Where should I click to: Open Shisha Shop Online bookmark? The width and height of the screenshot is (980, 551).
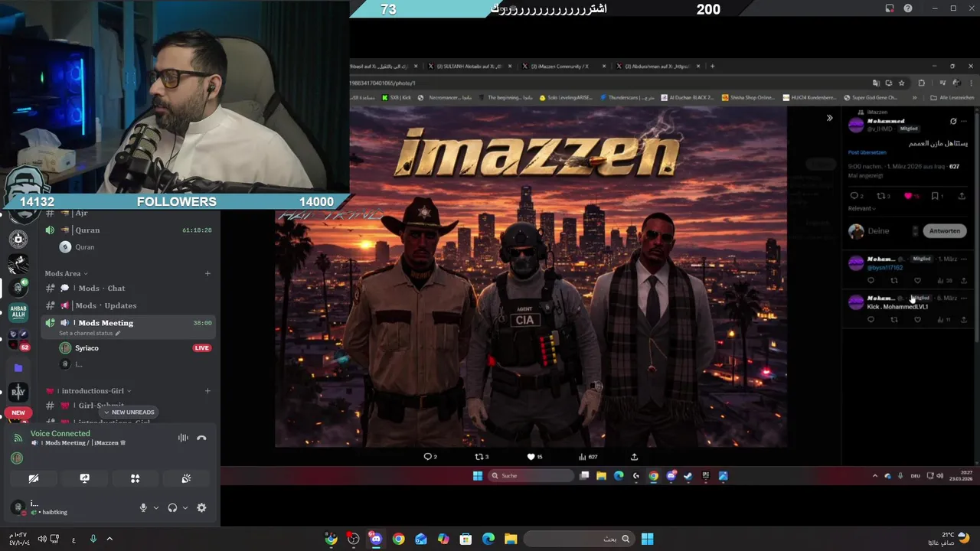tap(747, 98)
